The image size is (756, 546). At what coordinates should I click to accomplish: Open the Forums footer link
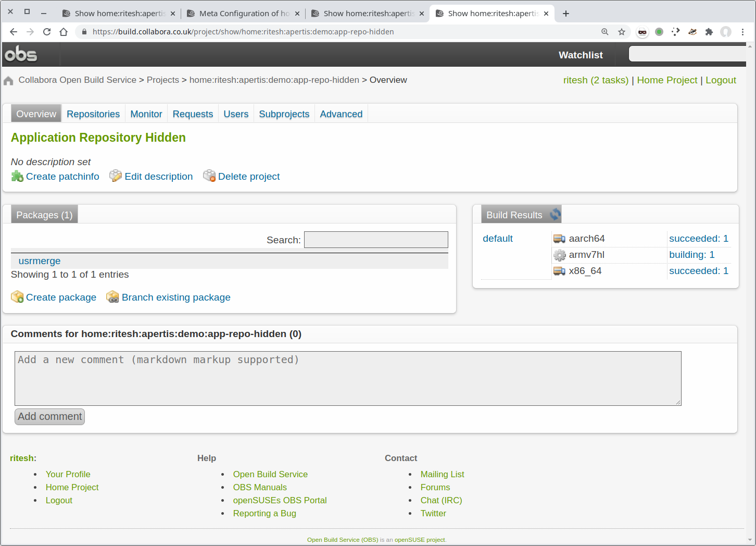click(435, 487)
